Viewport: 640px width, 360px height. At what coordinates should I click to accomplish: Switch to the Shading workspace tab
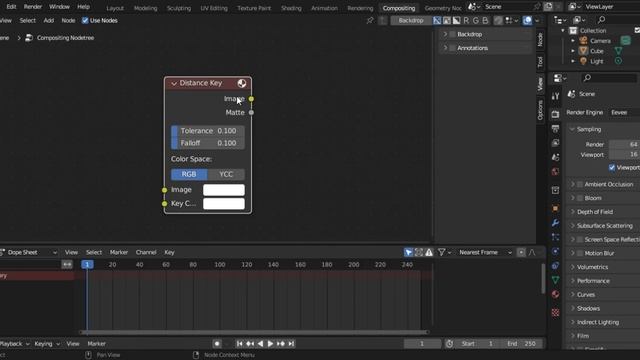tap(291, 8)
